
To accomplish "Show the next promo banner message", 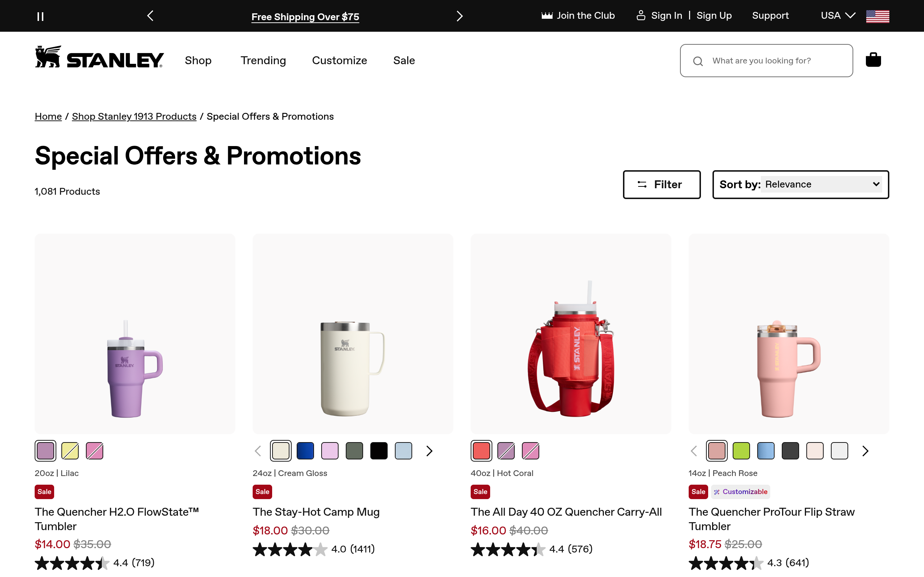I will (x=459, y=16).
